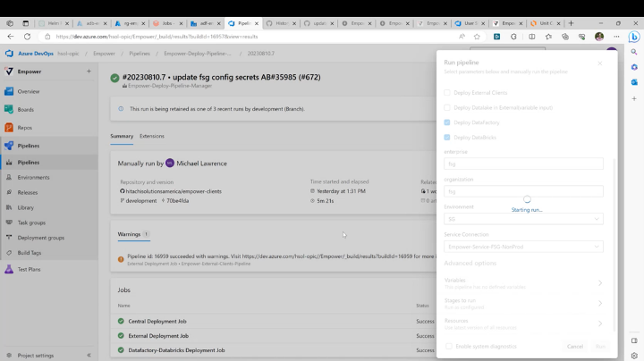Open the Environment dropdown
Screen dimensions: 644x361
click(x=523, y=219)
